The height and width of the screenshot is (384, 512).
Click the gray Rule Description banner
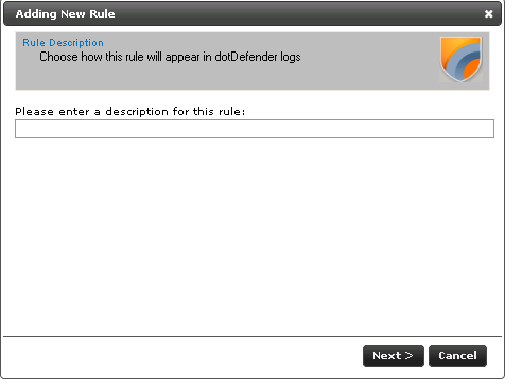click(252, 61)
